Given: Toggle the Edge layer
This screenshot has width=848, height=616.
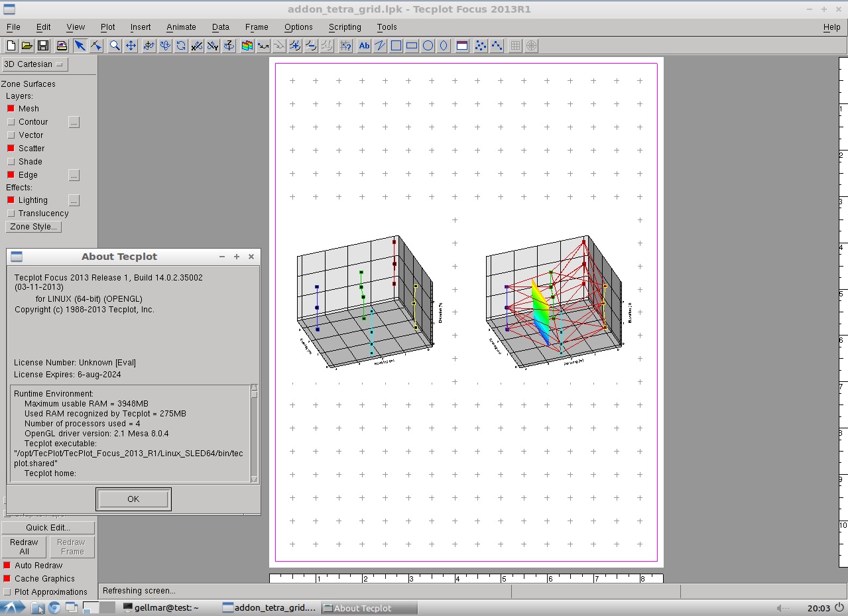Looking at the screenshot, I should [11, 175].
